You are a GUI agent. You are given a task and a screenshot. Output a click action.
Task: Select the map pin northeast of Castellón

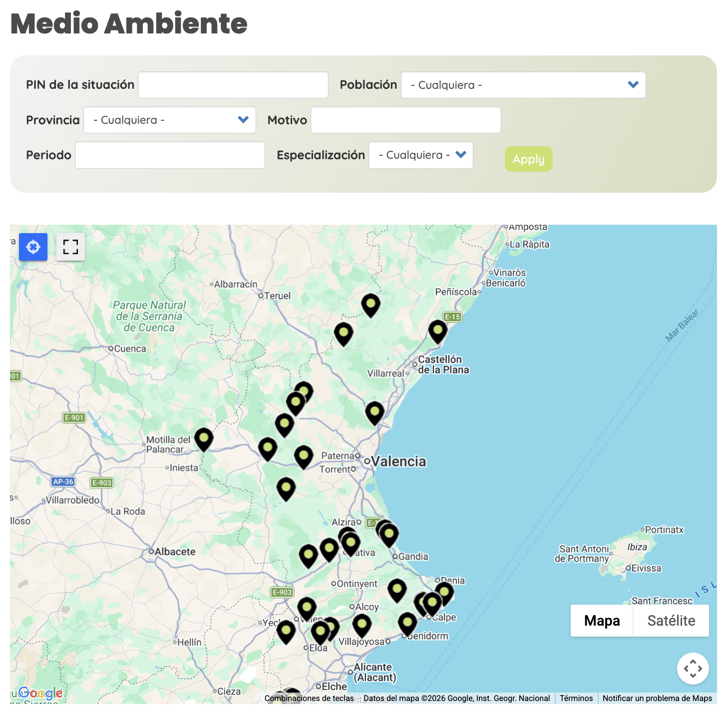coord(438,330)
